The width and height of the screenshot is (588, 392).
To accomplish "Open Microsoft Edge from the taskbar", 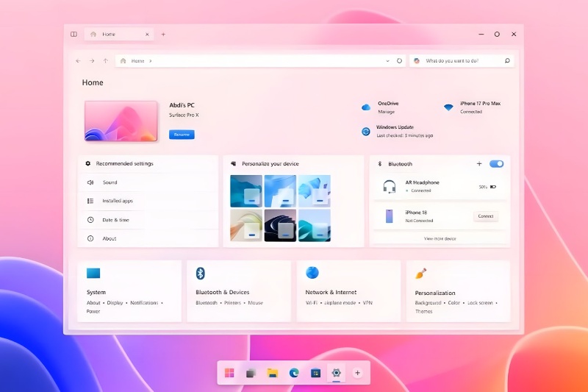I will pos(294,373).
